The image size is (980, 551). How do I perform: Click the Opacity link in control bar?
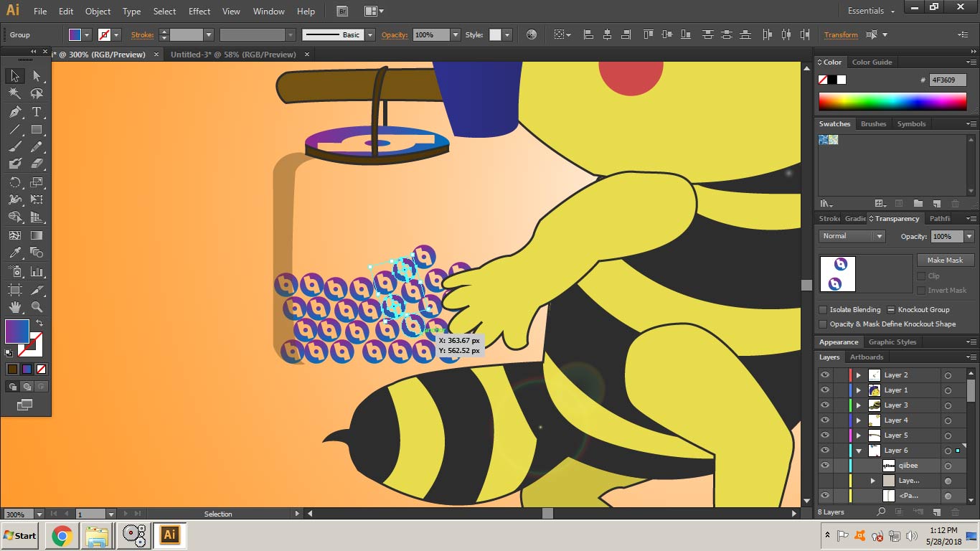tap(395, 34)
